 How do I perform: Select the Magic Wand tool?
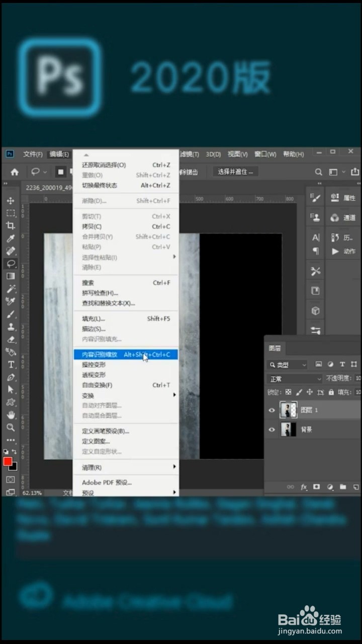11,288
